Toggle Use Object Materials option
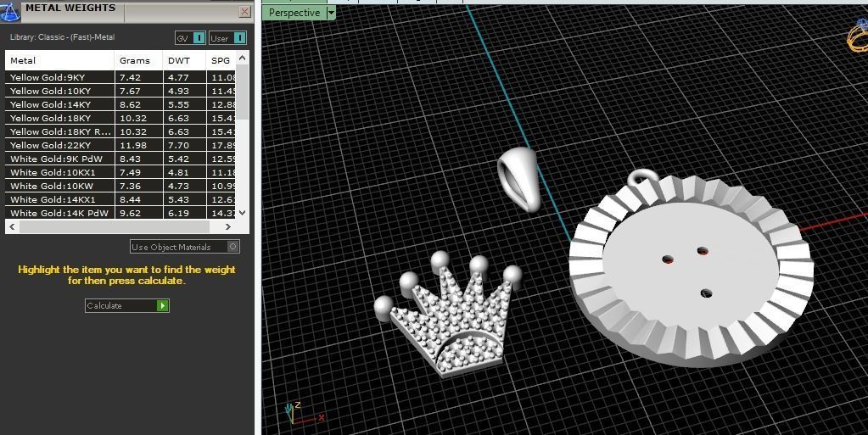Image resolution: width=868 pixels, height=435 pixels. (185, 247)
